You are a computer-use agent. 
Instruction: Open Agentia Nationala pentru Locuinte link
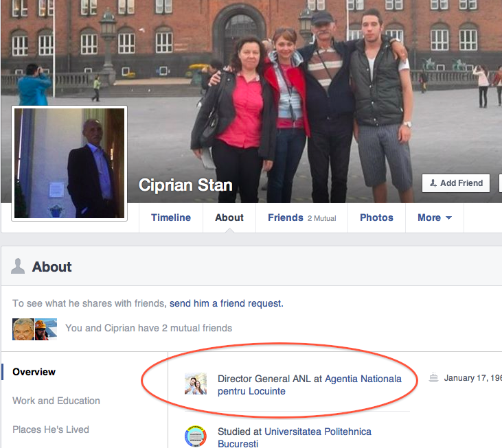[x=363, y=379]
